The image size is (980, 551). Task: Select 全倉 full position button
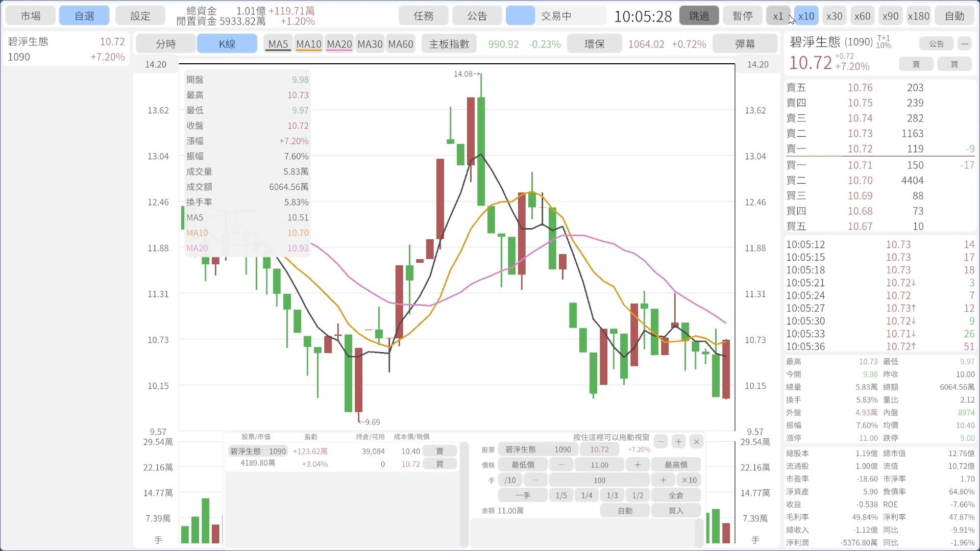tap(676, 495)
